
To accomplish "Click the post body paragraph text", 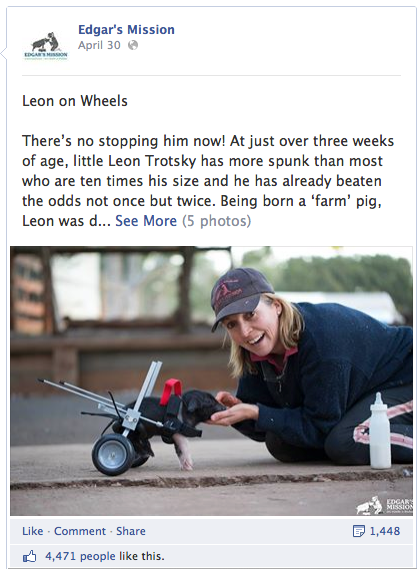I will tap(208, 181).
